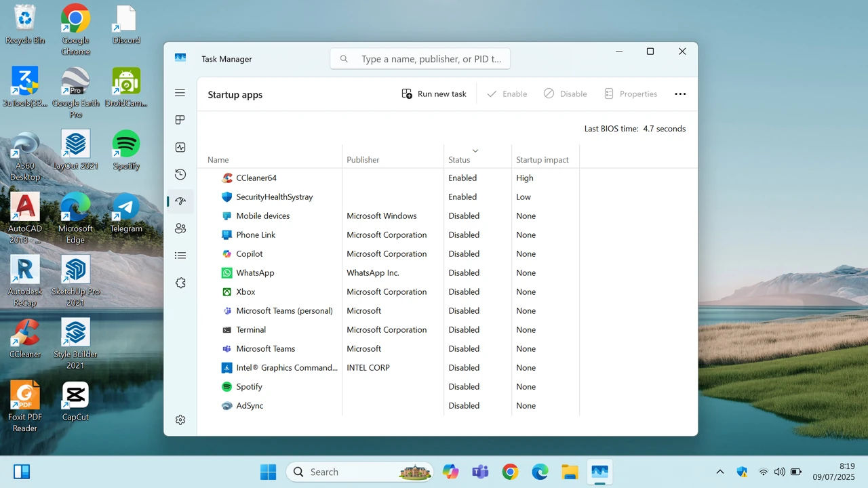Click the SecurityHealthSystray shield icon
The image size is (868, 488).
[227, 197]
